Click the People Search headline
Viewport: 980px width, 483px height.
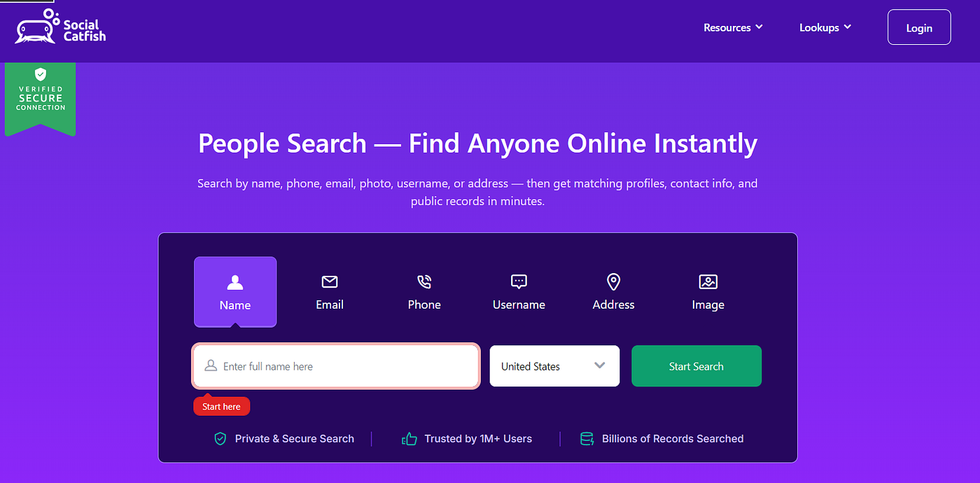478,143
